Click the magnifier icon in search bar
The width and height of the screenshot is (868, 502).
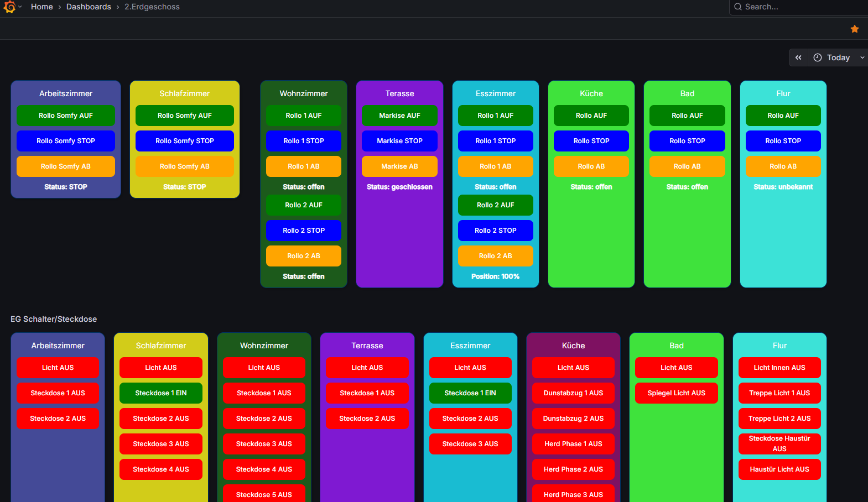tap(738, 7)
